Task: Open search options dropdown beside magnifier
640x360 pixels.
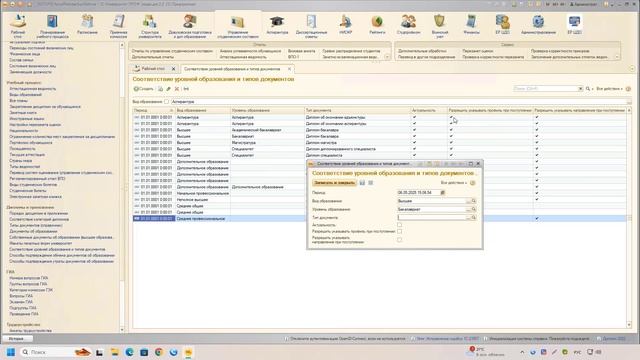Action: point(592,89)
